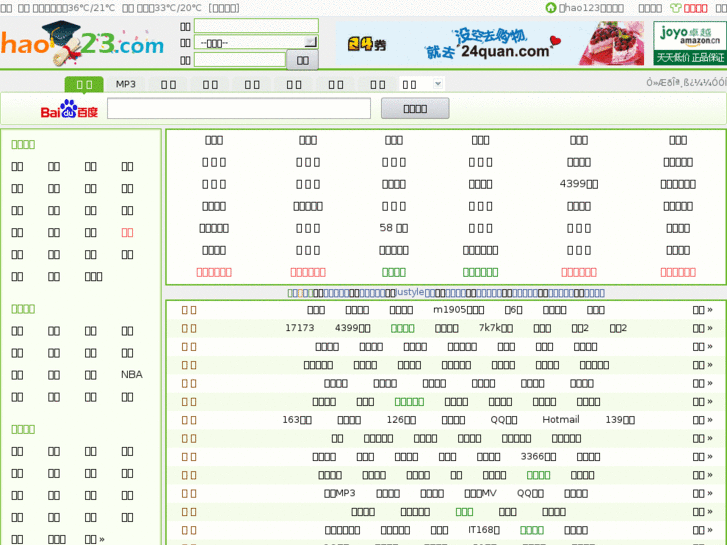Open the cake image in 24quan banner
The width and height of the screenshot is (727, 545).
(611, 43)
